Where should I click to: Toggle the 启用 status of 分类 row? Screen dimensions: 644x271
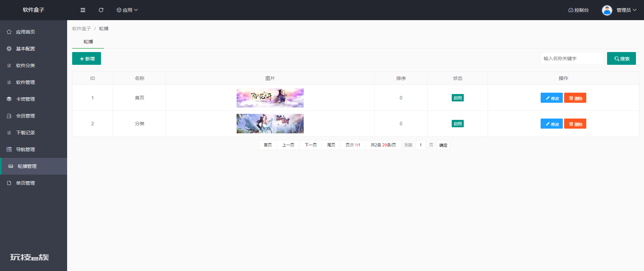458,124
